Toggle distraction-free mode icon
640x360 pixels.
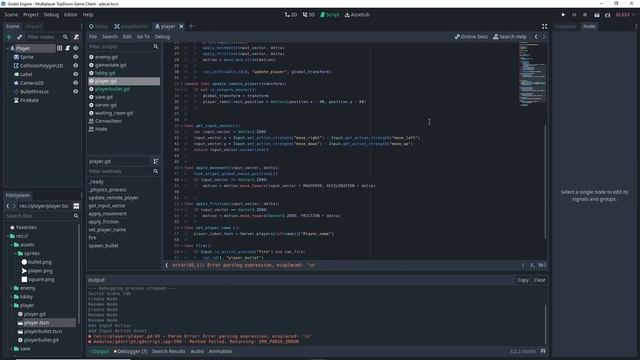point(544,27)
